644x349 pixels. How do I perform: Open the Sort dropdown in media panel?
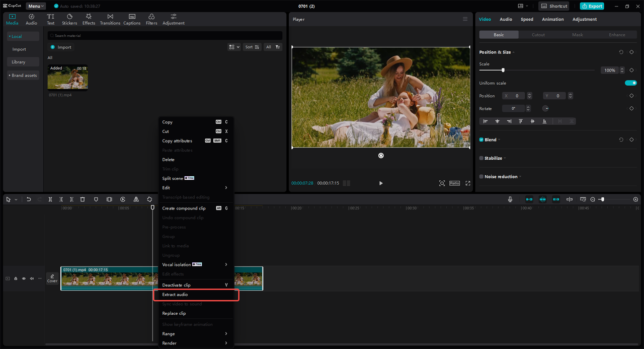tap(252, 47)
